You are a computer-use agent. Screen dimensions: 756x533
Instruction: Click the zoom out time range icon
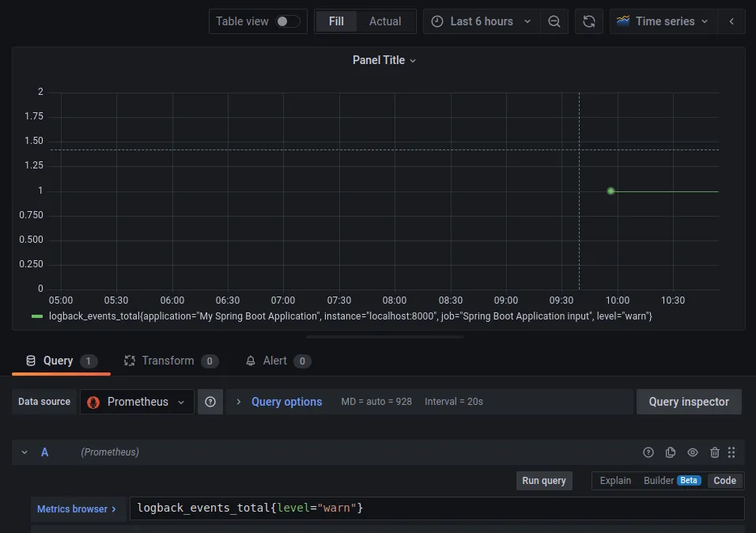554,21
